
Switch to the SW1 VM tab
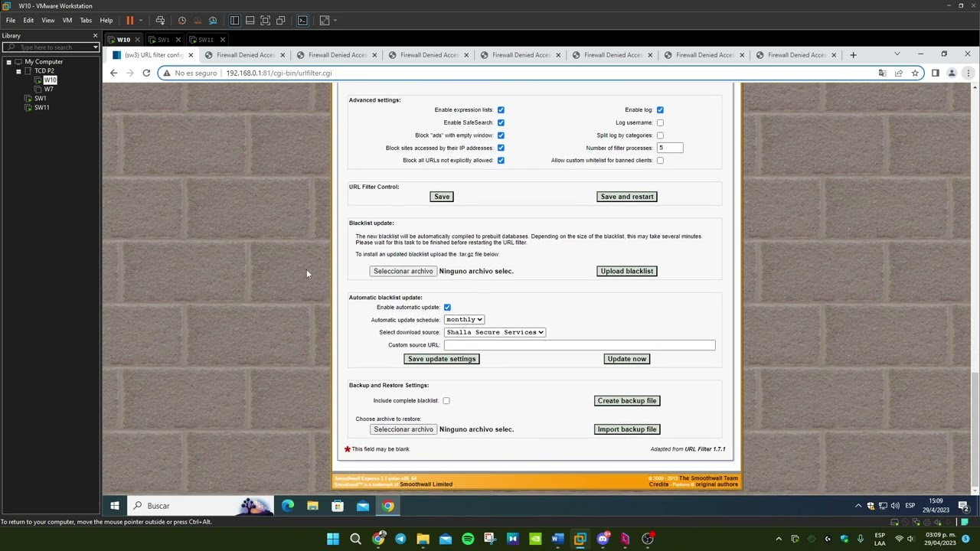163,40
